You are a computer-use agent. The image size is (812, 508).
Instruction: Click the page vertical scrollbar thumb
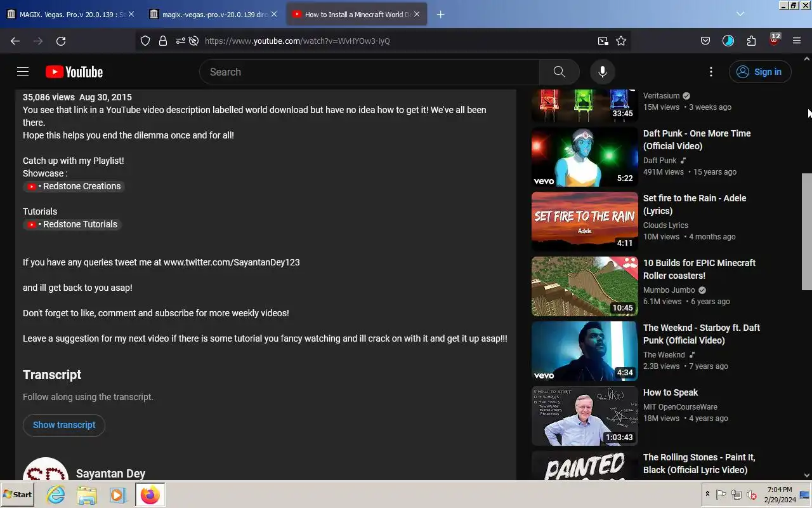pos(807,231)
